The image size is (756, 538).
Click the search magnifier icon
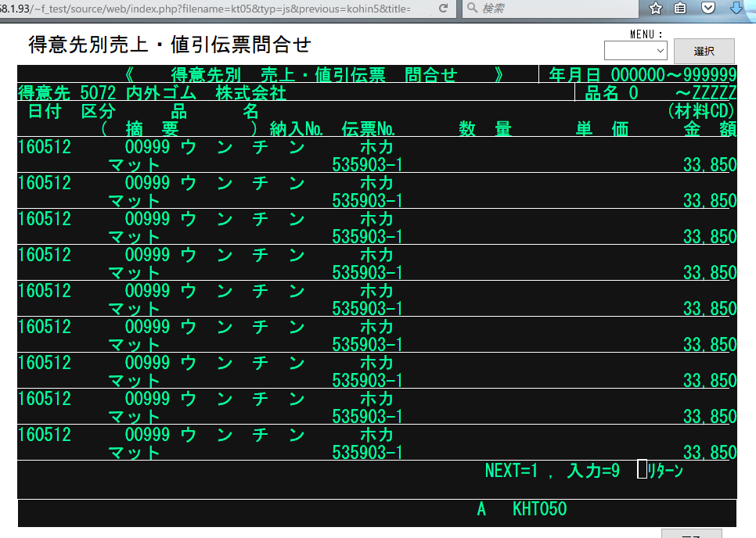tap(472, 9)
